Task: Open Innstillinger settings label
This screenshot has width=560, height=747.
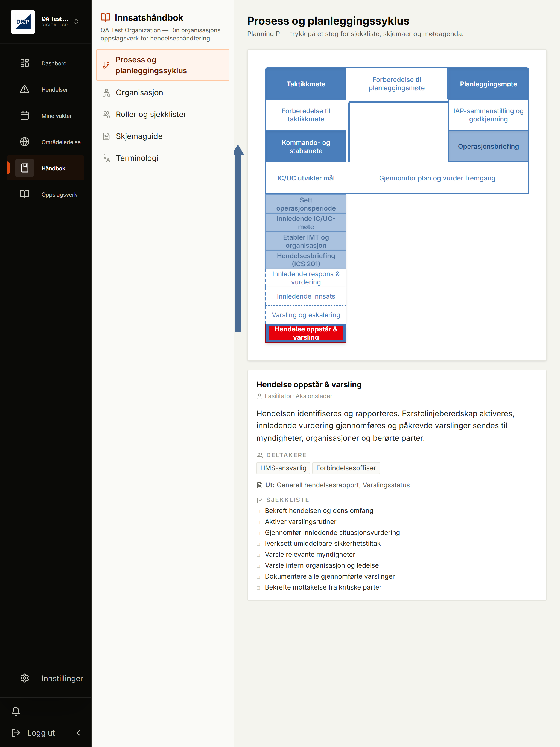Action: click(x=62, y=678)
